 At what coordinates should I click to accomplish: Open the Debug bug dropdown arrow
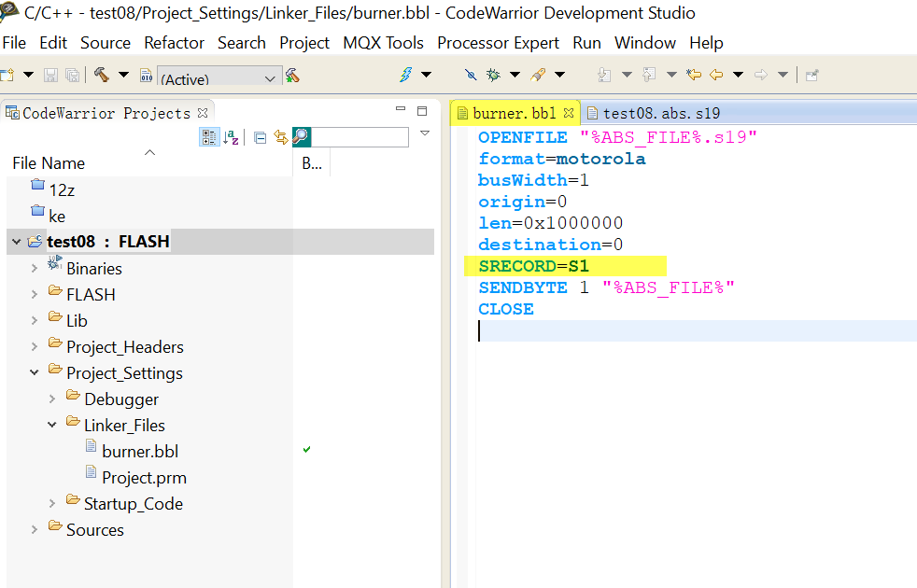point(515,75)
